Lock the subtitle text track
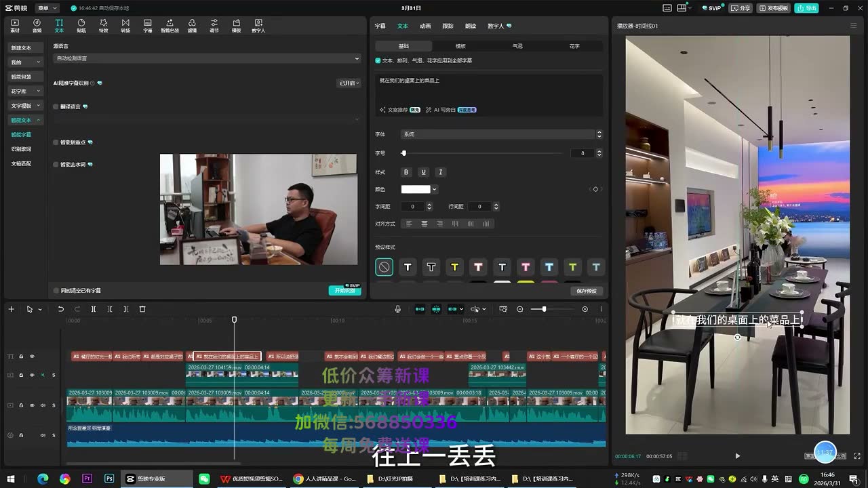This screenshot has width=868, height=488. tap(21, 357)
